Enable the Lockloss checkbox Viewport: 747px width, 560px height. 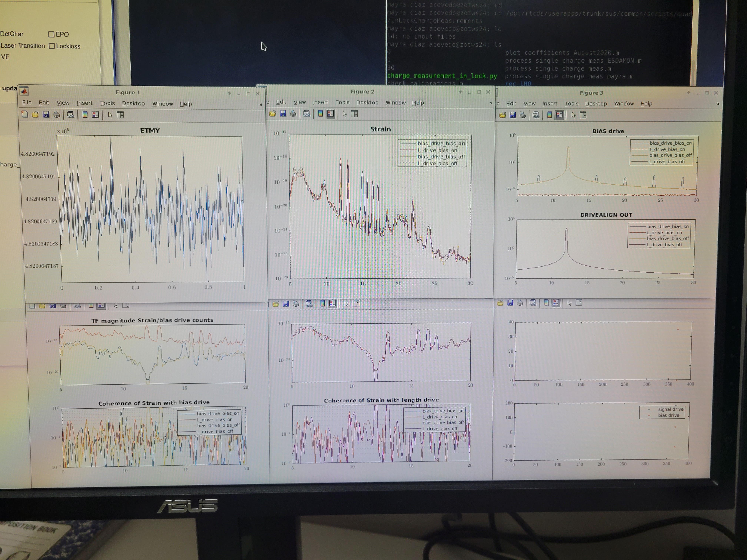pos(52,46)
